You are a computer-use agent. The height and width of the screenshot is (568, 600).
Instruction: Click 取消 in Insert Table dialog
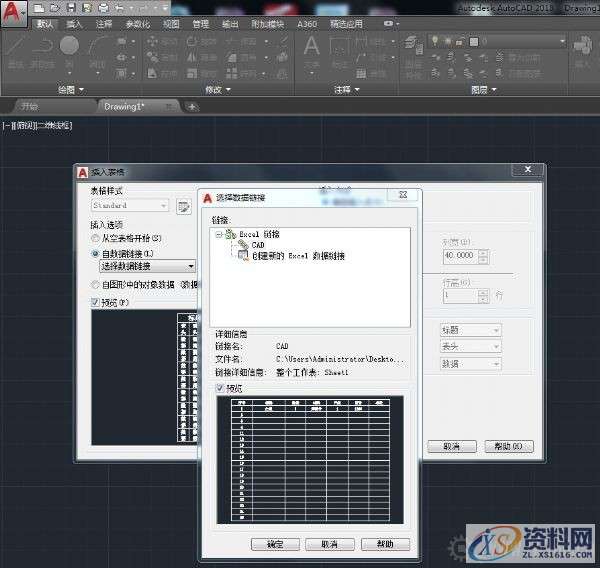pyautogui.click(x=452, y=446)
